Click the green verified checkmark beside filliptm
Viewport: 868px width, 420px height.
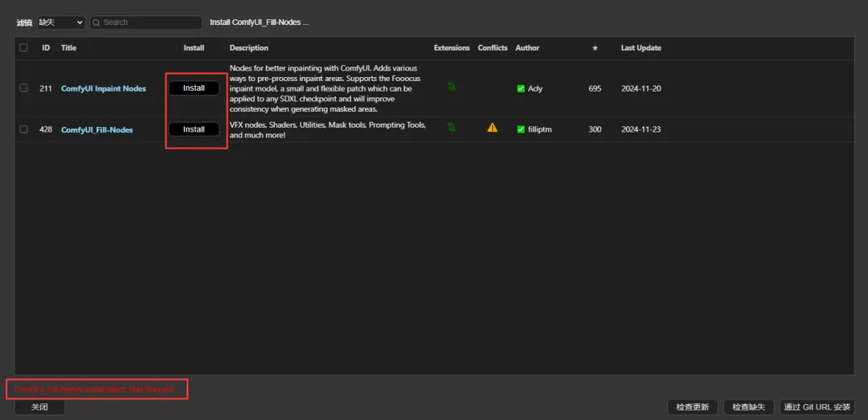coord(520,129)
